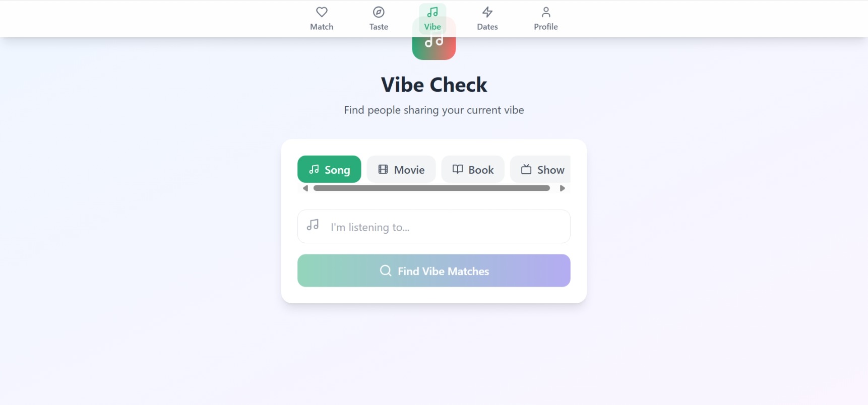This screenshot has width=868, height=405.
Task: Select the Song category chip
Action: point(329,169)
